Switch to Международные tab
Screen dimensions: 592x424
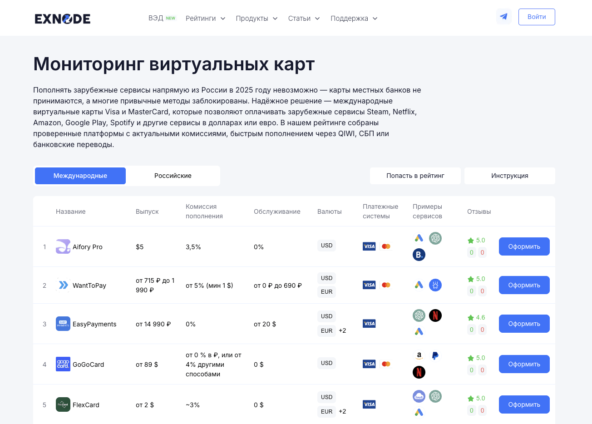pos(80,176)
